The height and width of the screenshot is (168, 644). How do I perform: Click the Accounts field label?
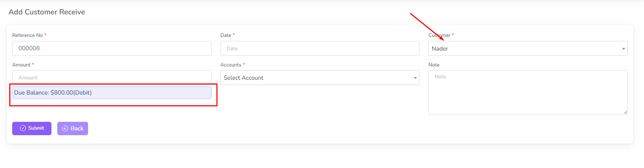click(231, 65)
